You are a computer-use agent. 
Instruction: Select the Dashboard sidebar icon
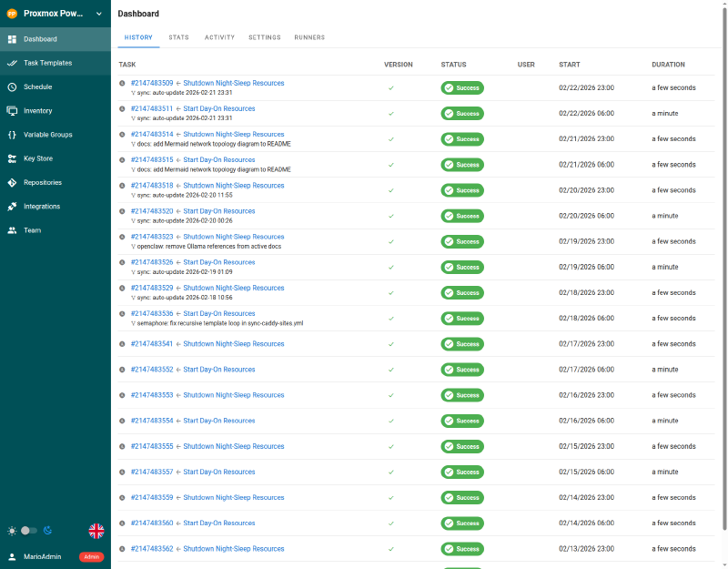point(13,39)
